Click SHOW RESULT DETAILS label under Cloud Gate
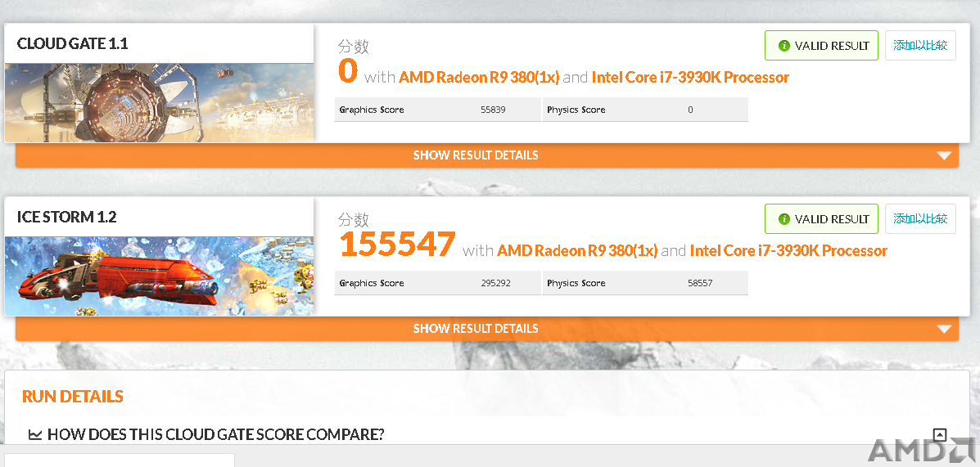 click(476, 155)
